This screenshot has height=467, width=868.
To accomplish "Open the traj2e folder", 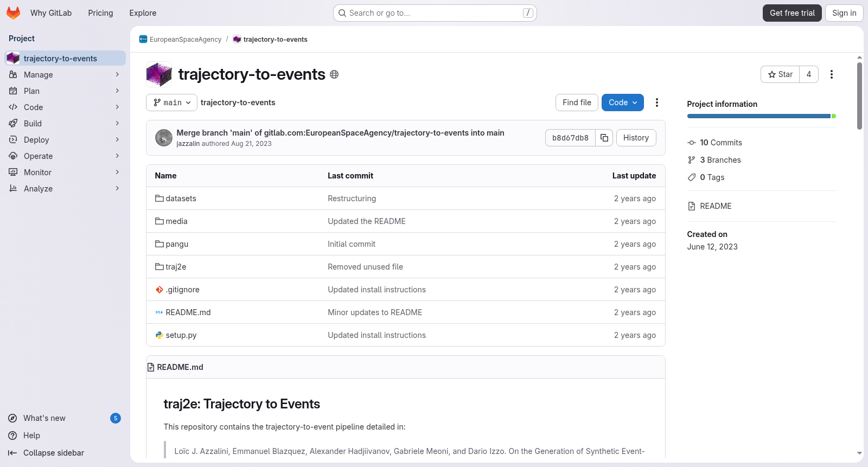I will click(x=176, y=267).
